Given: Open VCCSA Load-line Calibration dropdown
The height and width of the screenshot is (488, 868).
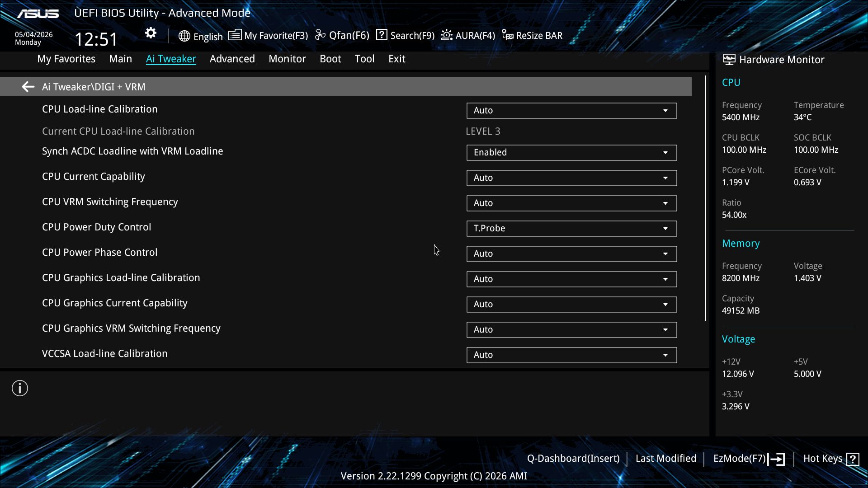Looking at the screenshot, I should [571, 355].
